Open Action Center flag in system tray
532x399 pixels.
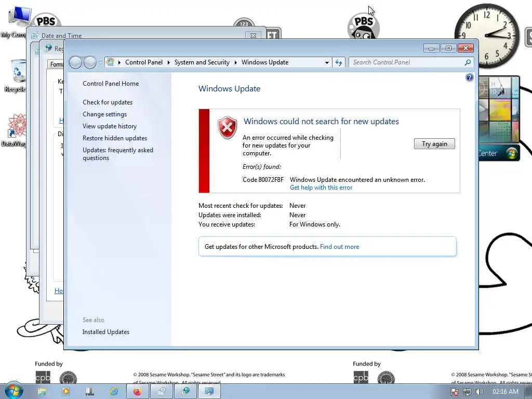[454, 392]
